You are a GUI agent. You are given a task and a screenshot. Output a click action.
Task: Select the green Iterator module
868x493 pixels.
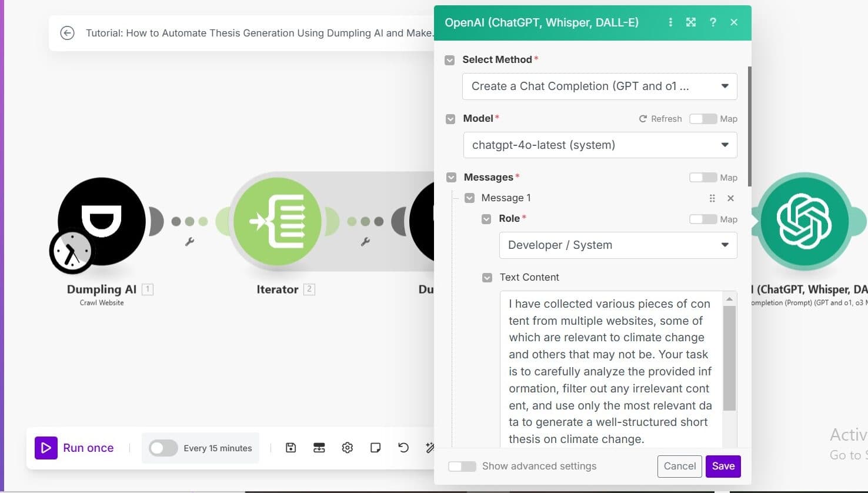click(x=277, y=222)
